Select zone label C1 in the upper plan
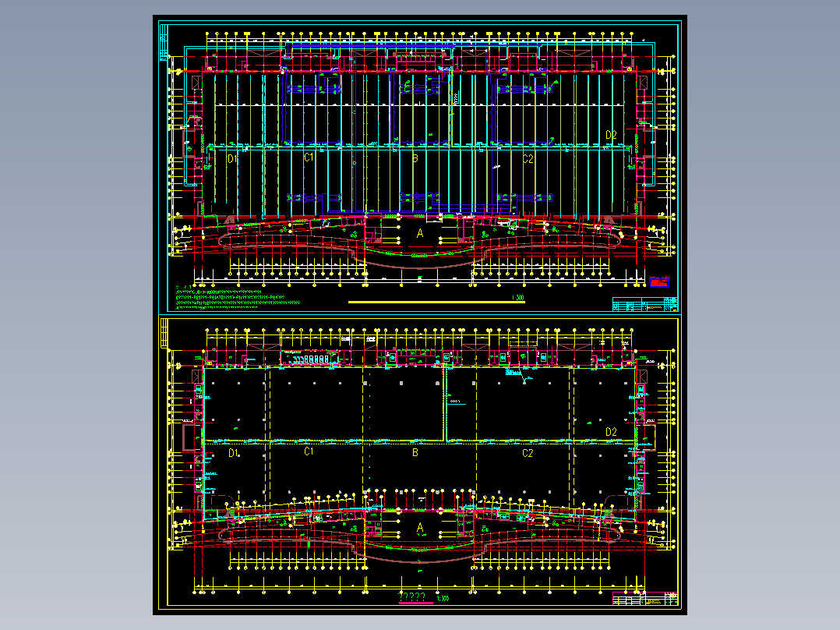The height and width of the screenshot is (630, 840). pos(309,157)
